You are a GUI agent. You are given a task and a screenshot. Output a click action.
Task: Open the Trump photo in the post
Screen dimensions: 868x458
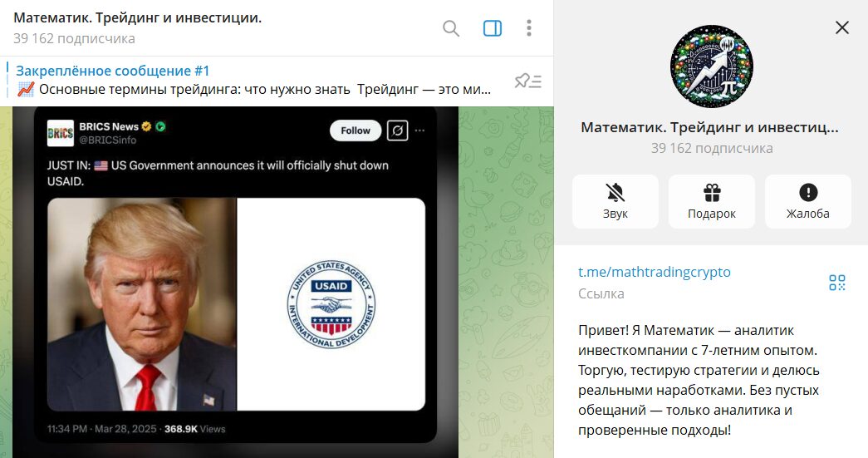click(x=142, y=304)
